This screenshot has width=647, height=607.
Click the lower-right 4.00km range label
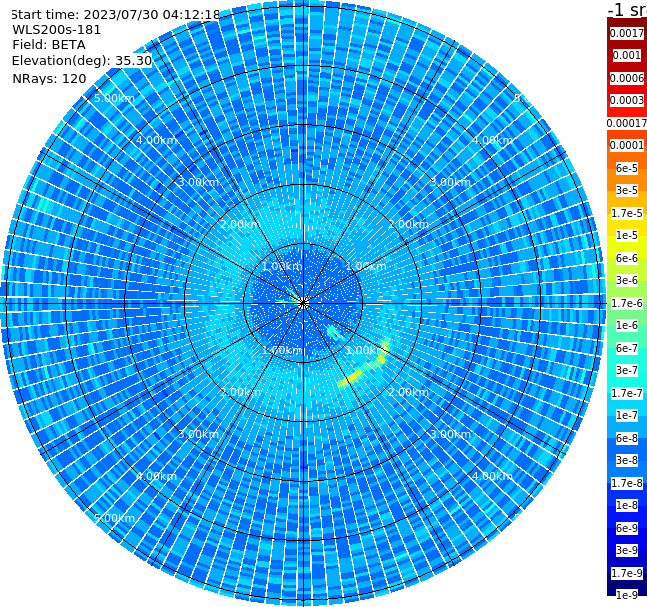tap(493, 476)
